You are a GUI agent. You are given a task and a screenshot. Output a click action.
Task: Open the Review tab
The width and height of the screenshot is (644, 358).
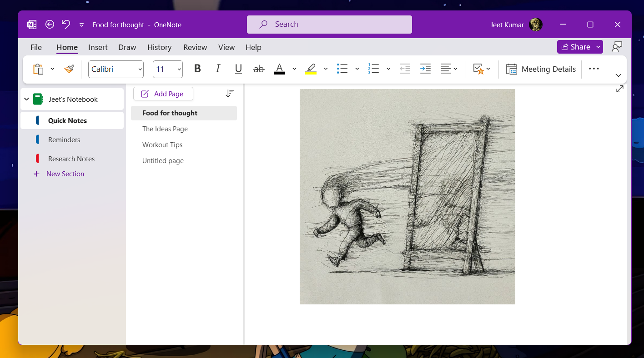coord(195,47)
